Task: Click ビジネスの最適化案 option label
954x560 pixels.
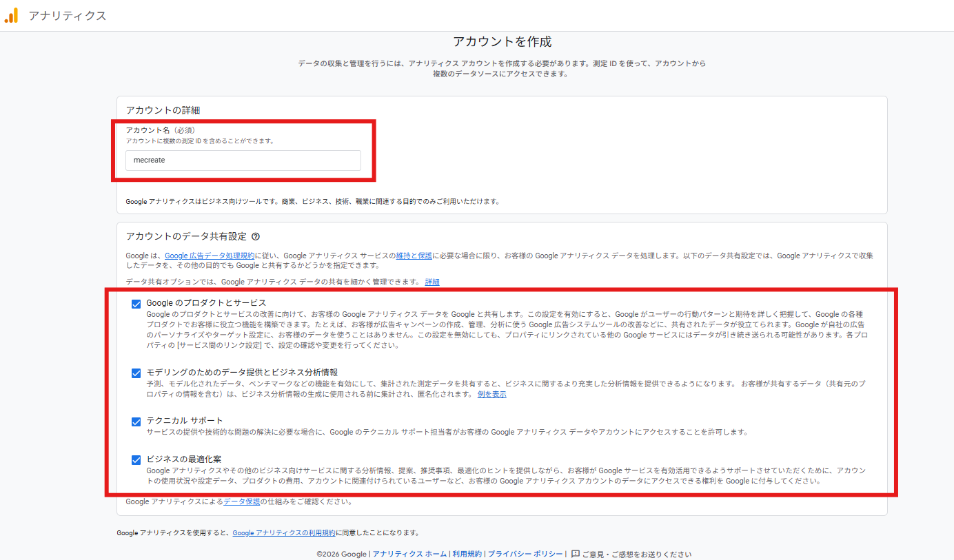Action: click(183, 459)
